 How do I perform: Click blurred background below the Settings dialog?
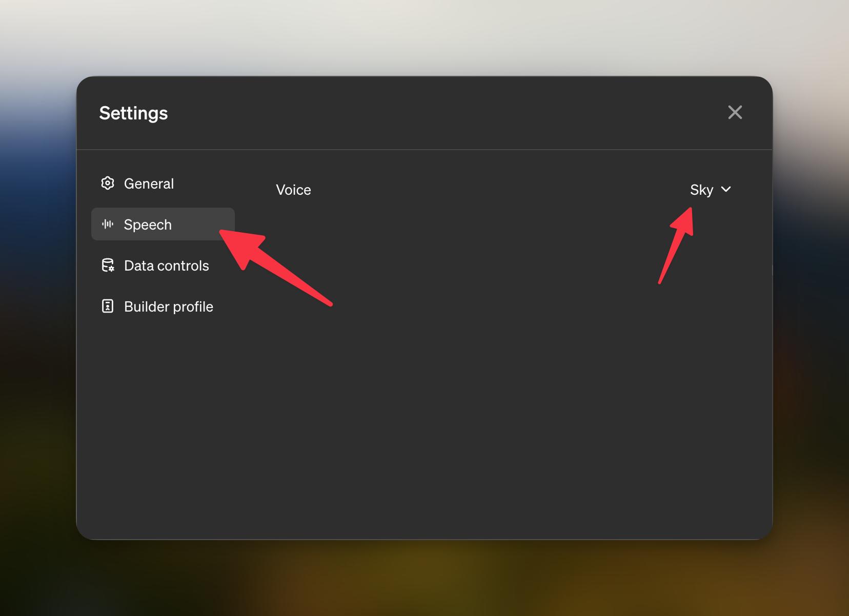(424, 579)
